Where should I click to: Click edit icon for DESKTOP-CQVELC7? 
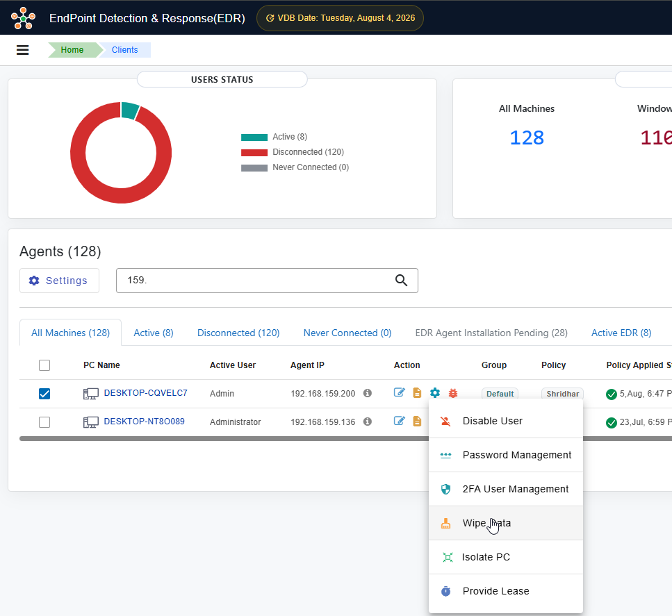399,392
